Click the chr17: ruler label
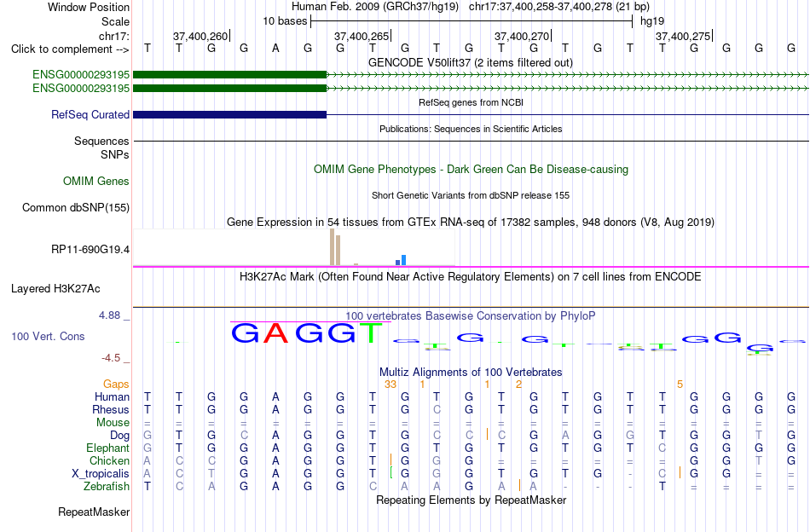 point(114,36)
